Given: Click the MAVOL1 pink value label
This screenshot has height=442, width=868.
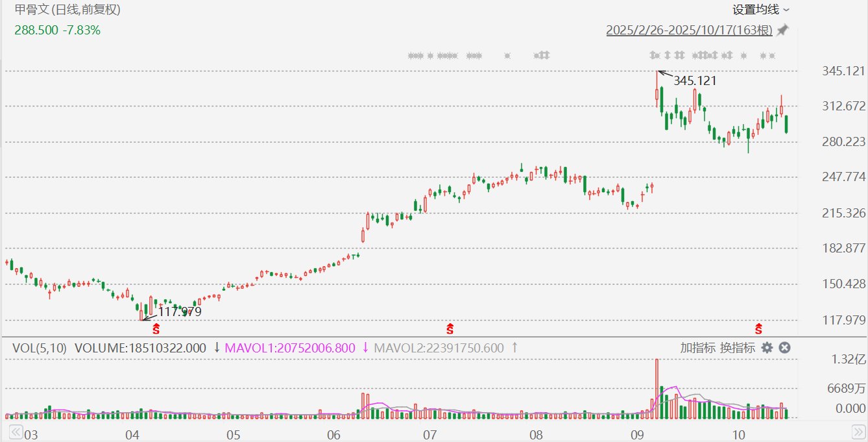Looking at the screenshot, I should [290, 348].
